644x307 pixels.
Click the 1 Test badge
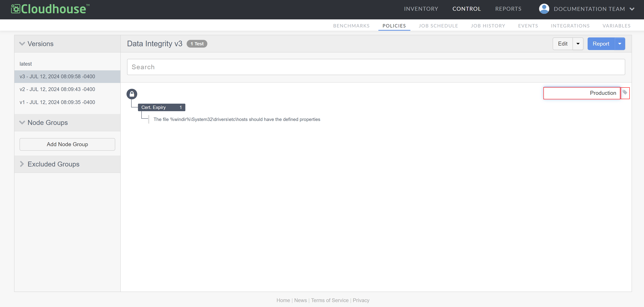197,44
